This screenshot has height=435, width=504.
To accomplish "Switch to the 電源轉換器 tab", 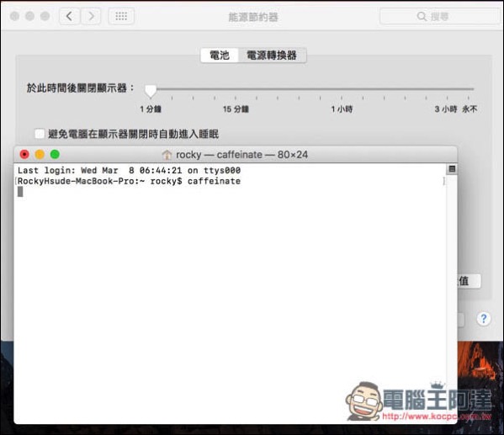I will click(272, 56).
